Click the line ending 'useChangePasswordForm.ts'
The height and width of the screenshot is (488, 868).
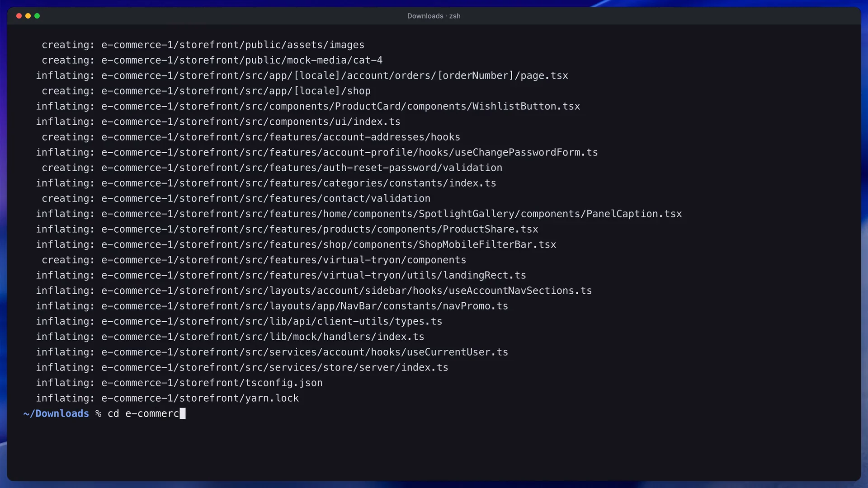[317, 152]
